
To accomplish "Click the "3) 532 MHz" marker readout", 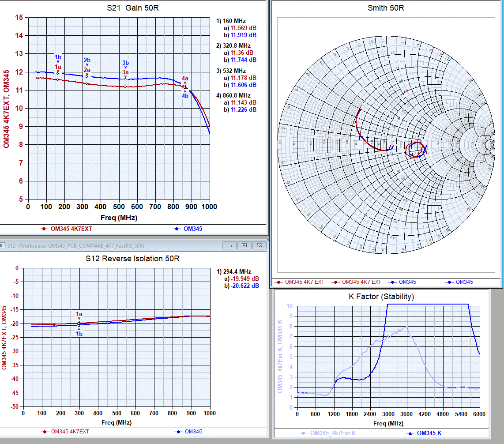I will tap(231, 71).
